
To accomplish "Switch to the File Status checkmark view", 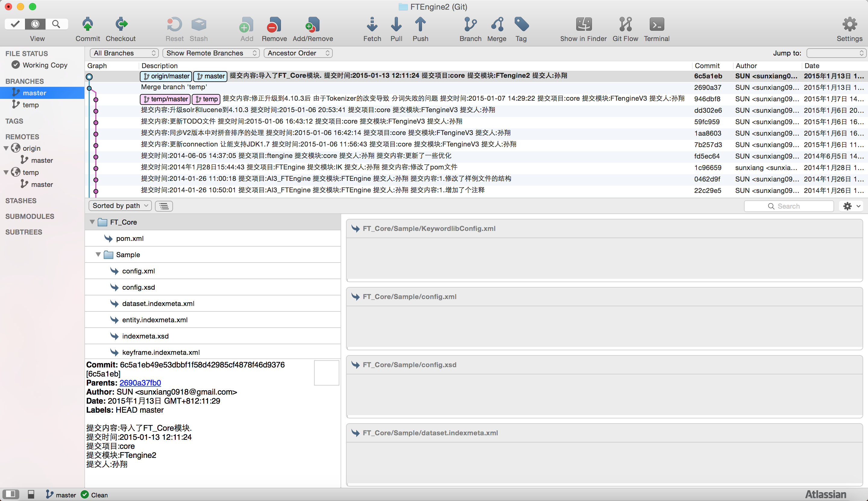I will [x=15, y=24].
